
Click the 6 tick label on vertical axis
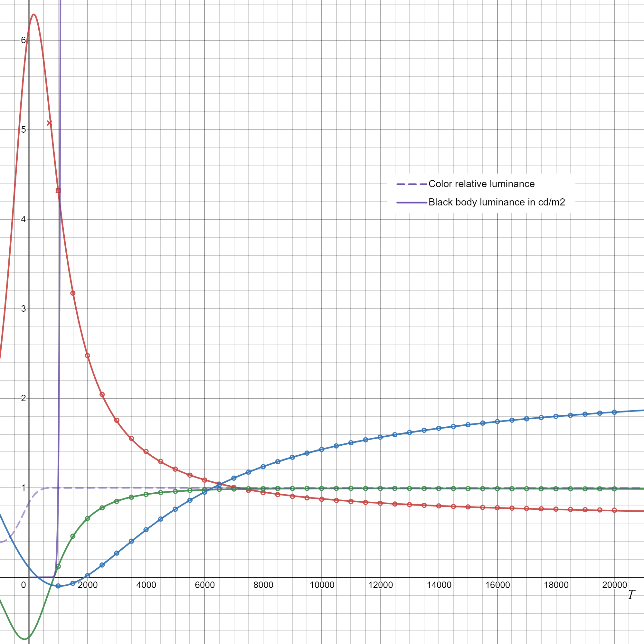tap(23, 40)
